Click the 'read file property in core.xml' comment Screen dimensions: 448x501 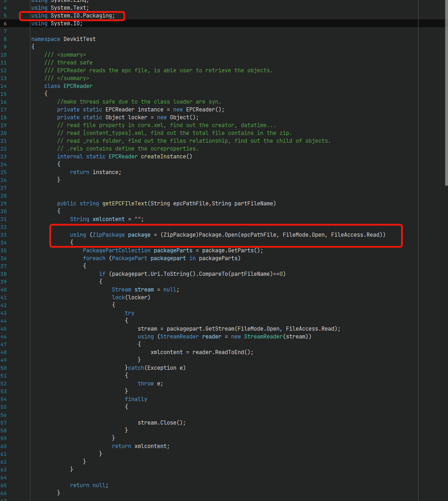[x=167, y=125]
